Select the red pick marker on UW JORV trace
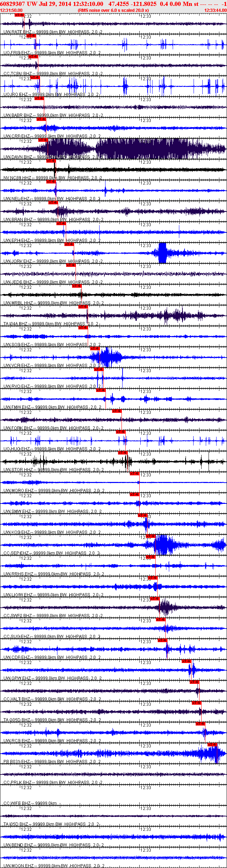The image size is (227, 868). tap(69, 244)
